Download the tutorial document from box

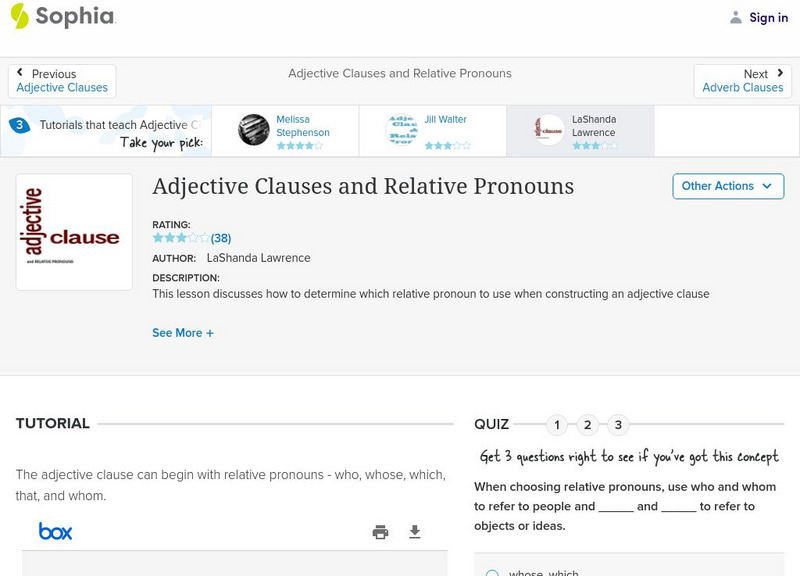[x=415, y=532]
